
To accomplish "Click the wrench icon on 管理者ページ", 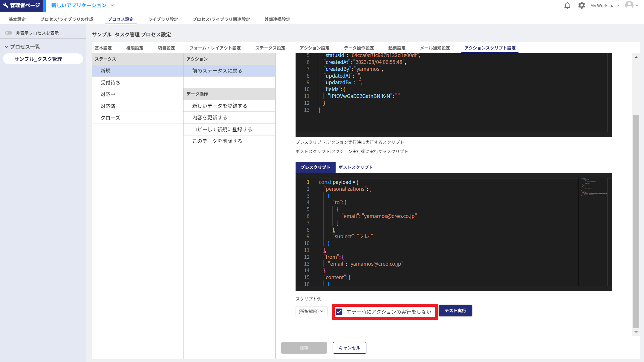I will coord(6,5).
